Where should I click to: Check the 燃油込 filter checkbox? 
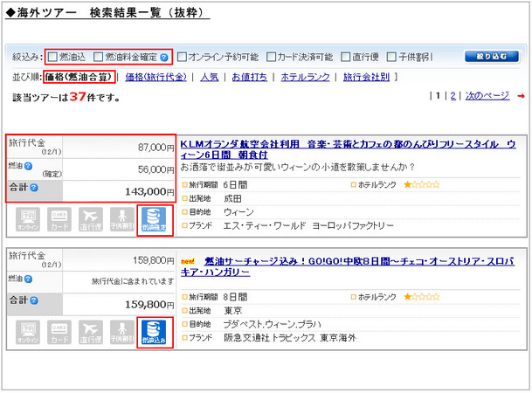[x=52, y=57]
